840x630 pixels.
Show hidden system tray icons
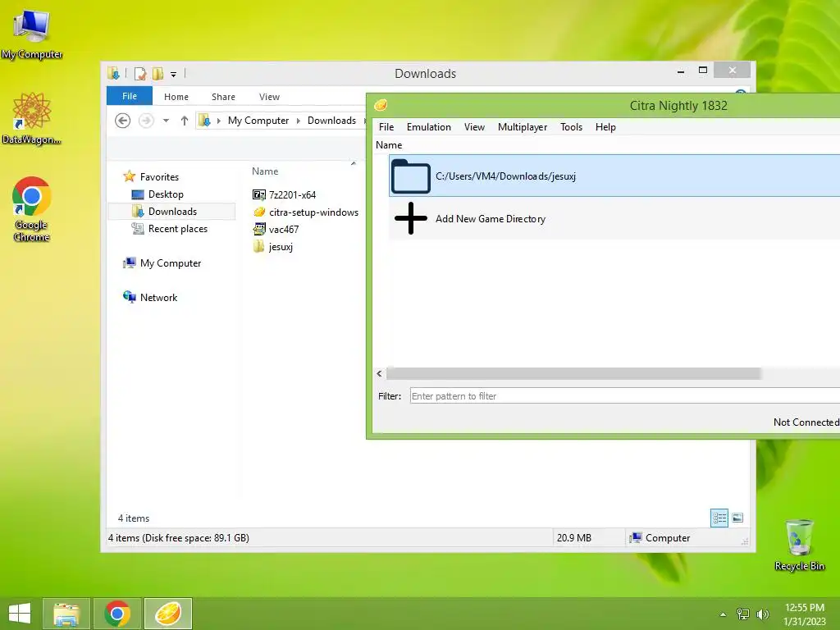click(724, 614)
